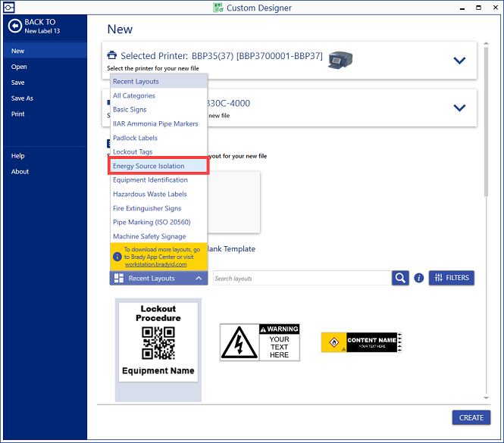Select the Basic Signs category
This screenshot has width=504, height=443.
(x=159, y=110)
